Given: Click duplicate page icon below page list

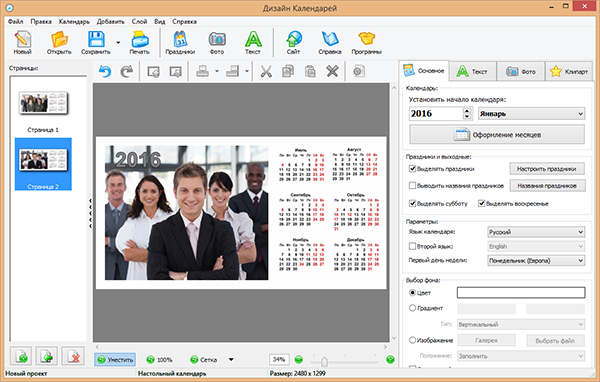Looking at the screenshot, I should point(47,357).
